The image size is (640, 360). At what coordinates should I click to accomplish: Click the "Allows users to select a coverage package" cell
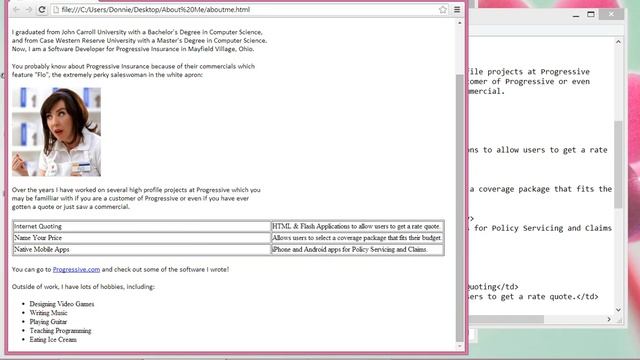coord(358,238)
